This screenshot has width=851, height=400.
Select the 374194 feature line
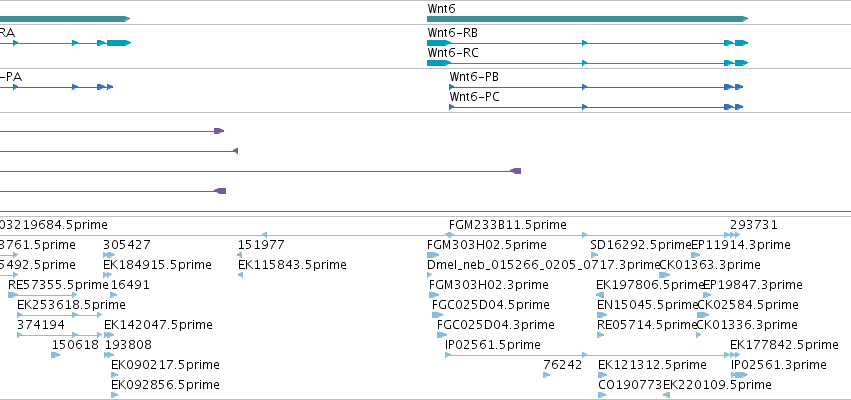coord(60,335)
